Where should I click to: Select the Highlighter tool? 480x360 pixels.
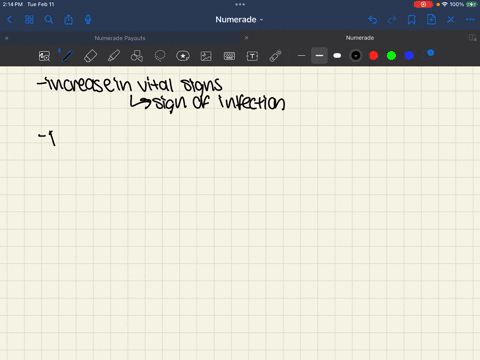click(x=114, y=56)
